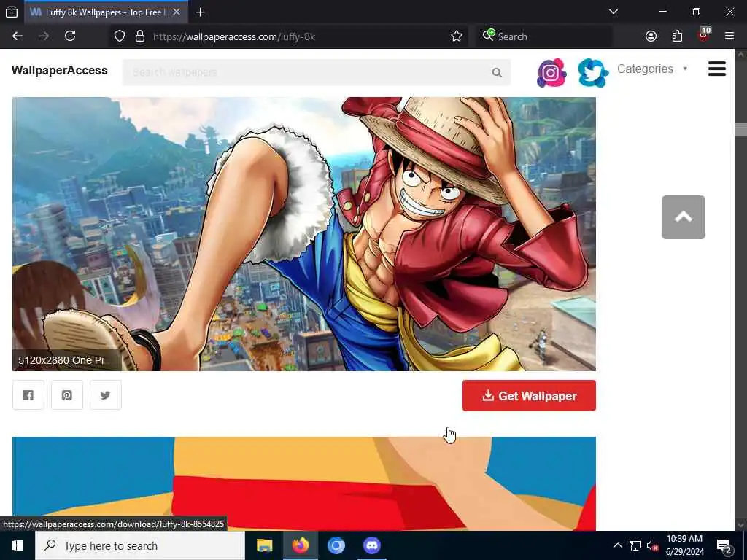Click the scroll-to-top arrow button
Screen dimensions: 747x560
click(683, 217)
